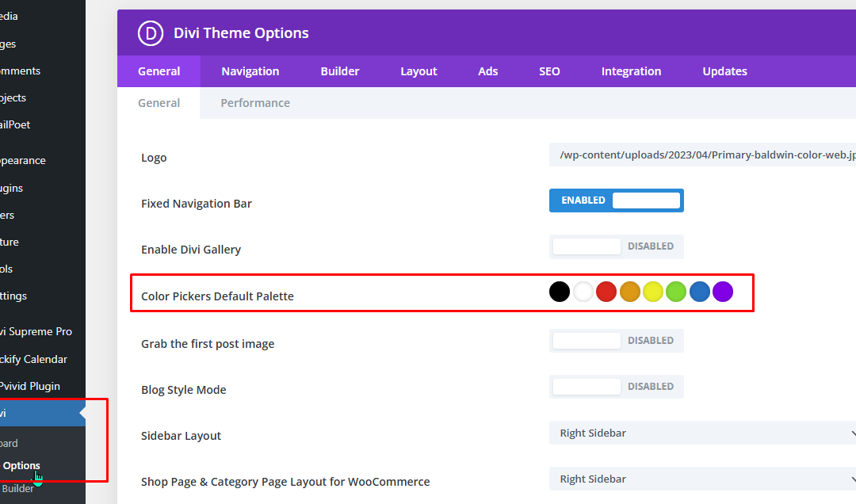The height and width of the screenshot is (504, 856).
Task: Click the Enable Divi Gallery label
Action: (191, 250)
